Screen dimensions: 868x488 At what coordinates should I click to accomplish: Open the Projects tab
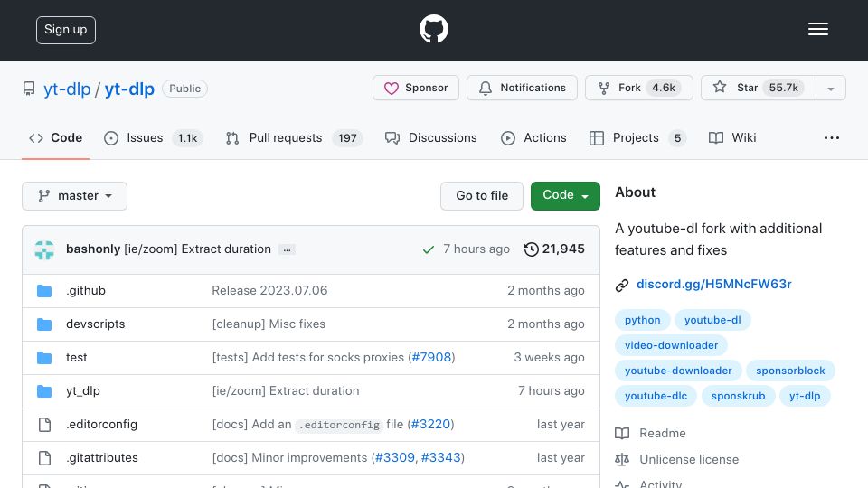[637, 137]
